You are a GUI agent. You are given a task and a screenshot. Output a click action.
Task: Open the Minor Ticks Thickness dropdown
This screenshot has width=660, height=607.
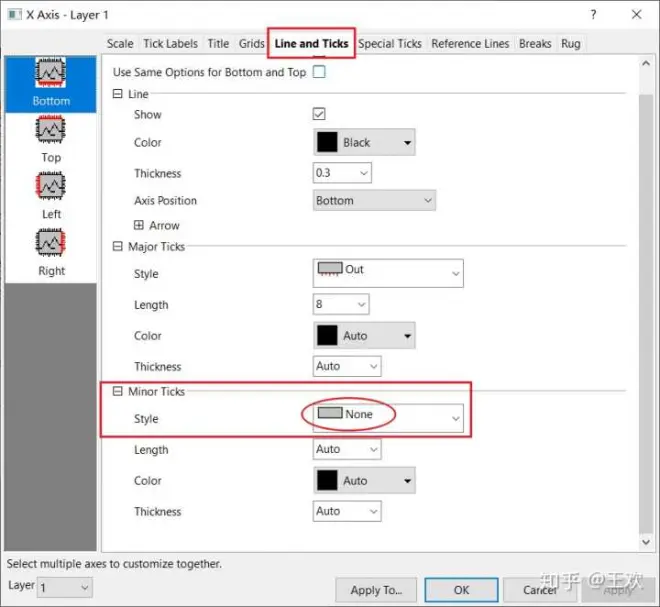(347, 511)
